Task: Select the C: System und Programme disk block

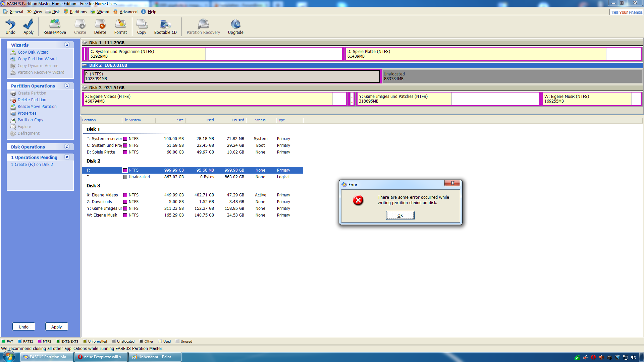Action: (215, 54)
